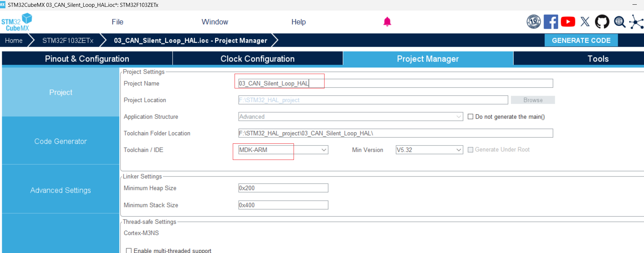This screenshot has width=644, height=253.
Task: Select the Project sidebar section
Action: click(60, 92)
